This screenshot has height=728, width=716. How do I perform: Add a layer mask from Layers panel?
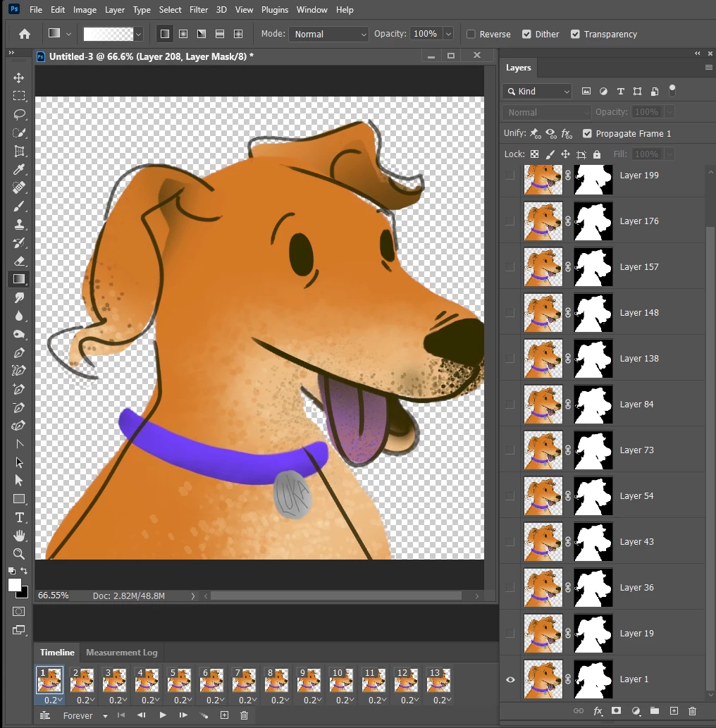pyautogui.click(x=616, y=711)
